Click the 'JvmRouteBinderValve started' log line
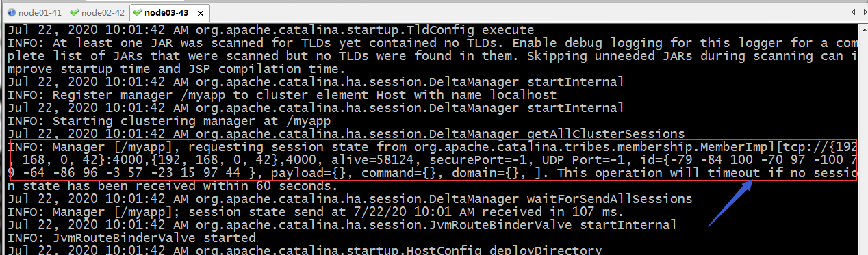This screenshot has width=868, height=255. point(131,238)
